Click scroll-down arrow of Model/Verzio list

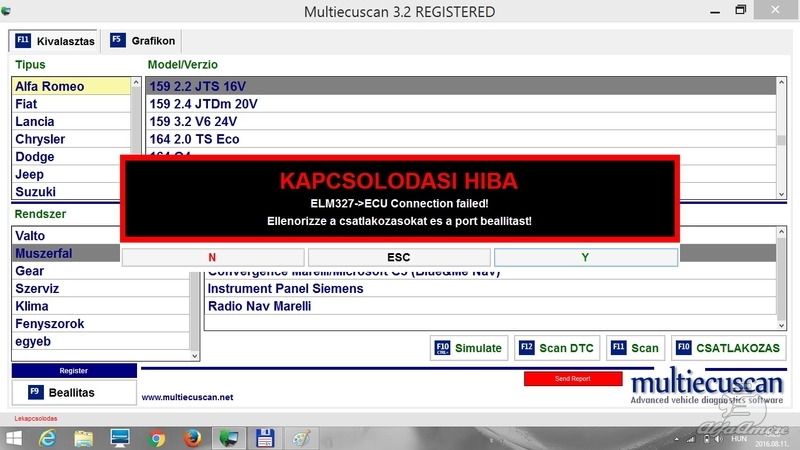point(781,194)
